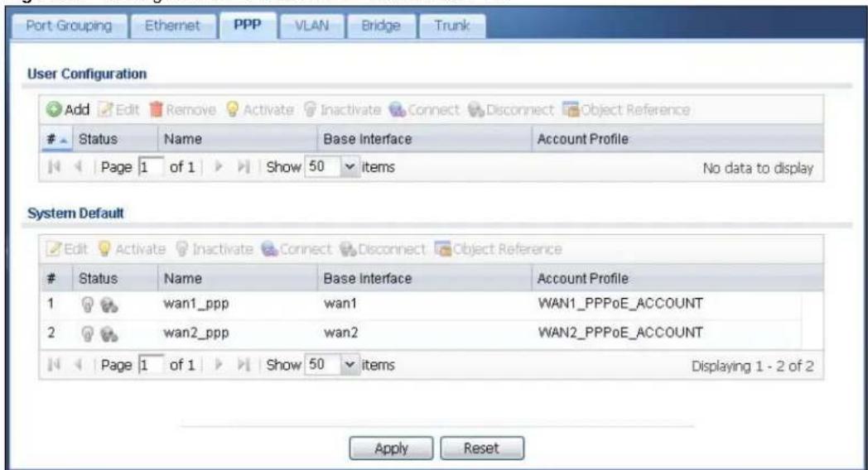Click Status column header in System Default
Screen dimensions: 868x470
[115, 278]
